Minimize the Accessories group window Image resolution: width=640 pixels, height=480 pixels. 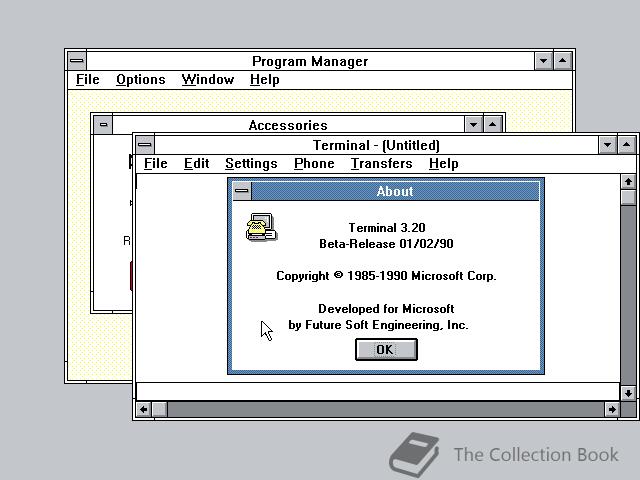[473, 124]
